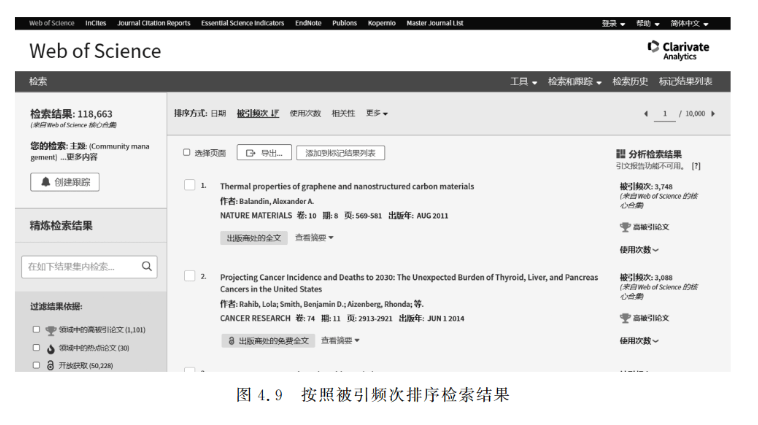Toggle the 选择页面 checkbox
The image size is (758, 425).
187,152
